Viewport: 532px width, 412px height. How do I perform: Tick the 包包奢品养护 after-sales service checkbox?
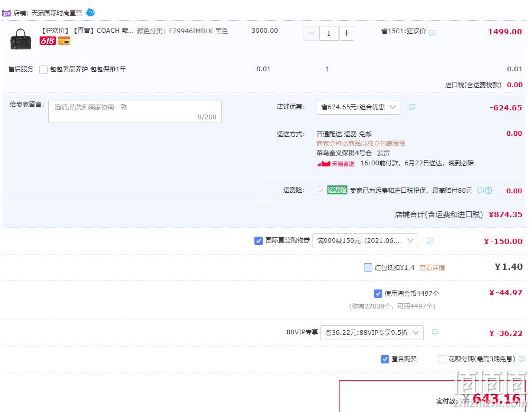(x=43, y=69)
